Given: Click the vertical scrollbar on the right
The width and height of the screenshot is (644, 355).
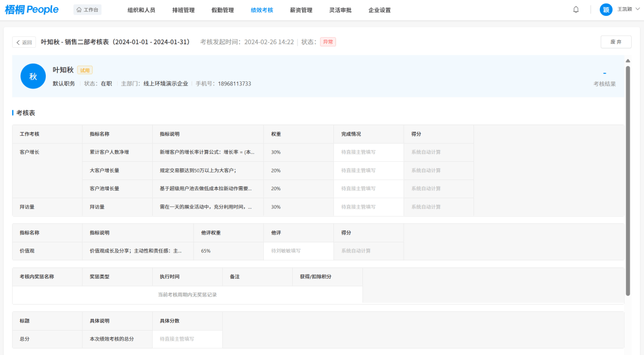Looking at the screenshot, I should click(628, 178).
